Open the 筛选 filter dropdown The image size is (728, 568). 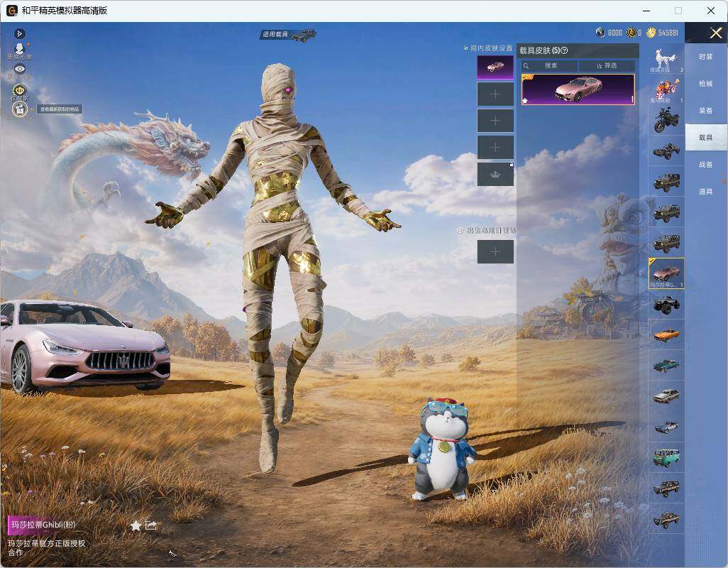click(x=607, y=65)
